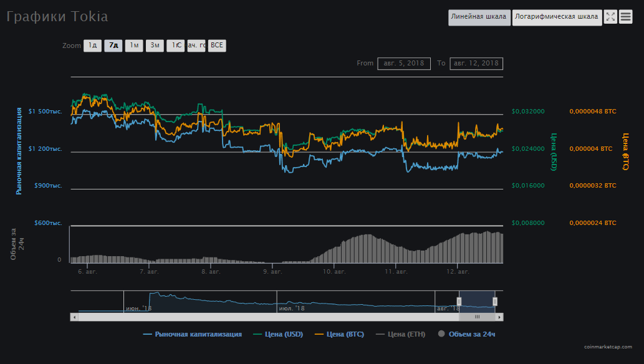Switch to logarithmic scale (Логарифмическая шкала)

point(557,17)
